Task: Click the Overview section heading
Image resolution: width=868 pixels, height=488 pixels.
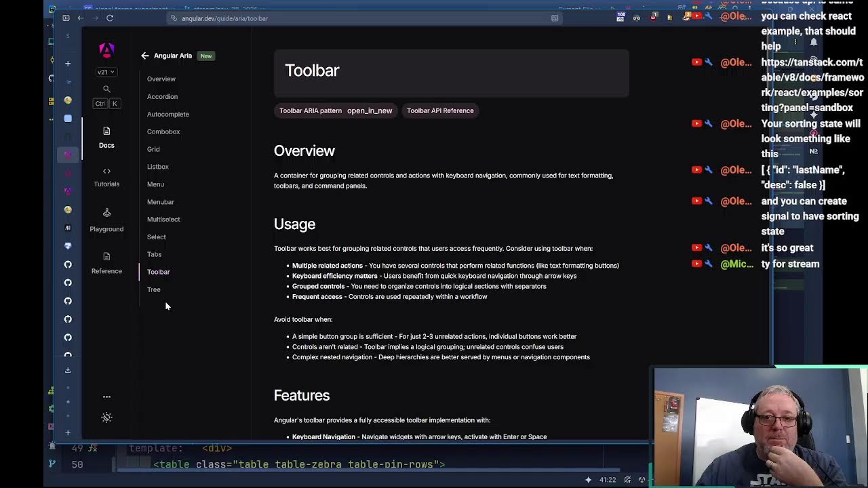Action: point(304,151)
